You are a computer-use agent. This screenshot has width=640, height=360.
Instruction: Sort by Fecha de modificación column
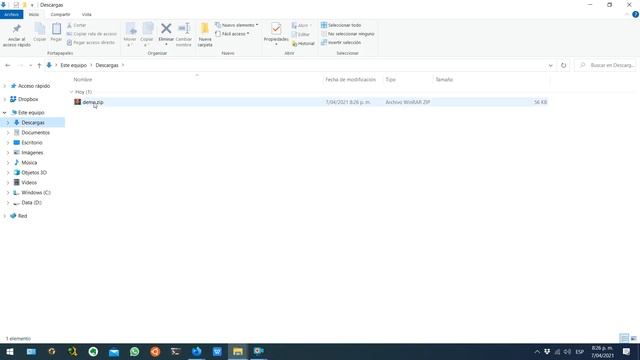[x=350, y=80]
